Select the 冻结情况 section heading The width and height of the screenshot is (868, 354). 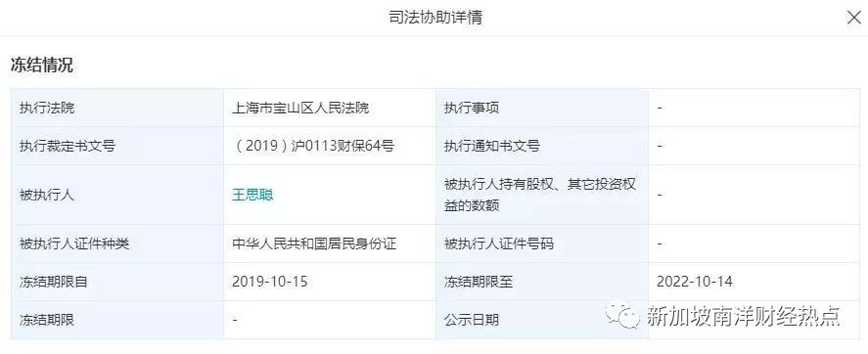click(41, 65)
